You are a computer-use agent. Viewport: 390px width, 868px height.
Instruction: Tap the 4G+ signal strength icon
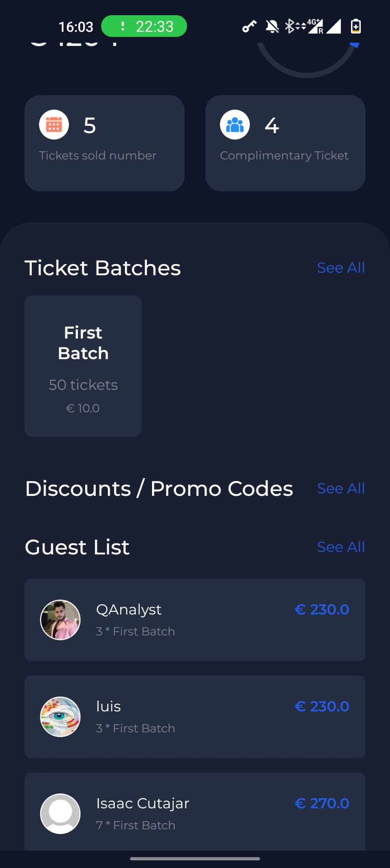(315, 26)
